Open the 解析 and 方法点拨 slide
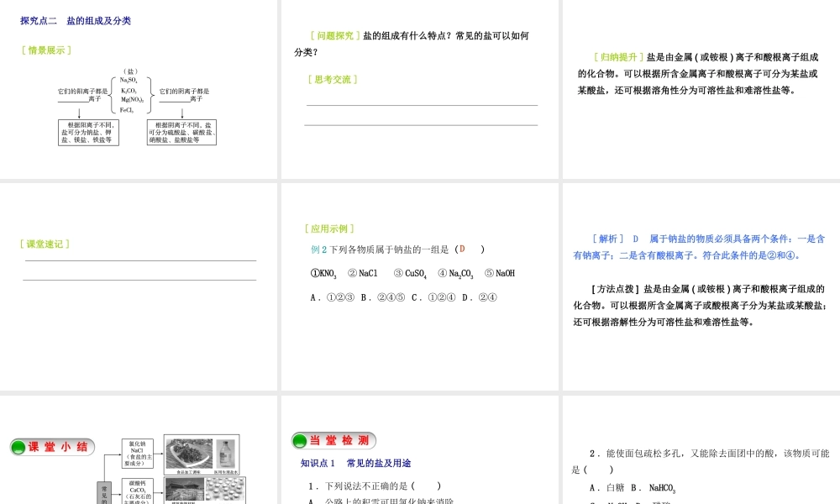 701,286
